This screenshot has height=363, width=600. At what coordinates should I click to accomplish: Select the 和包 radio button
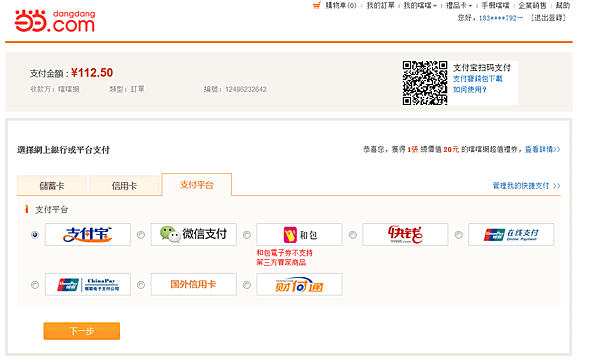coord(247,235)
